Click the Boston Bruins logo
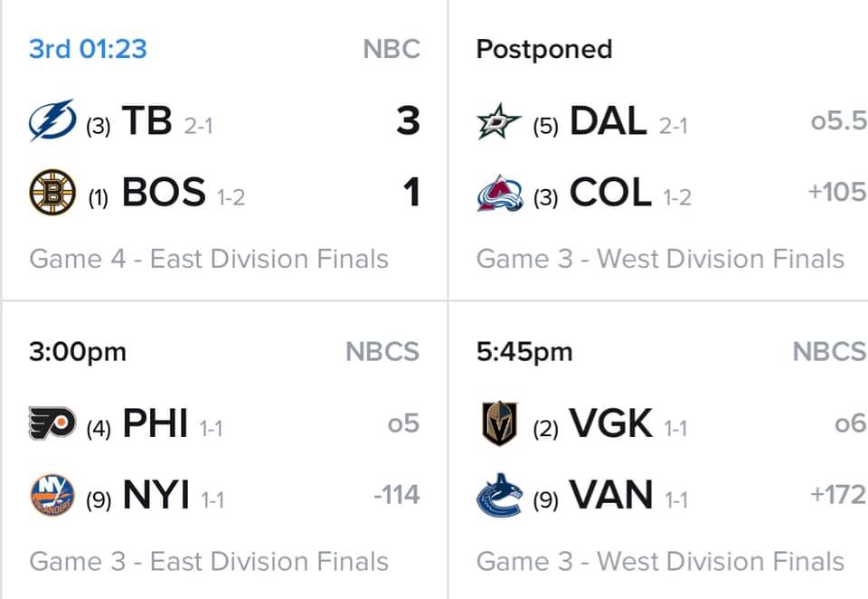Screen dimensions: 868x599 pyautogui.click(x=52, y=193)
